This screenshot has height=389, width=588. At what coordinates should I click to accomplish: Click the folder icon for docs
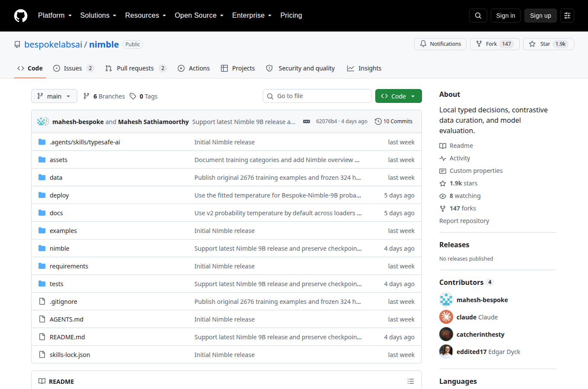click(x=42, y=213)
